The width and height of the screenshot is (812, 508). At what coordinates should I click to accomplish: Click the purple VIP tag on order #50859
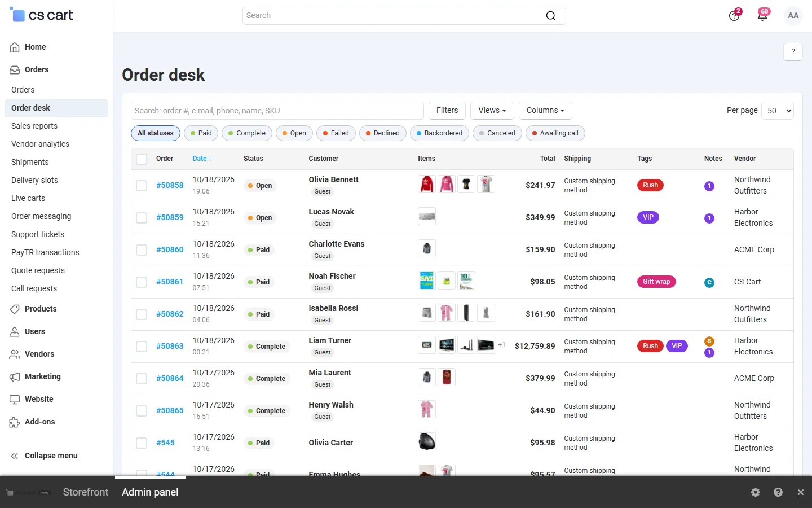tap(648, 217)
